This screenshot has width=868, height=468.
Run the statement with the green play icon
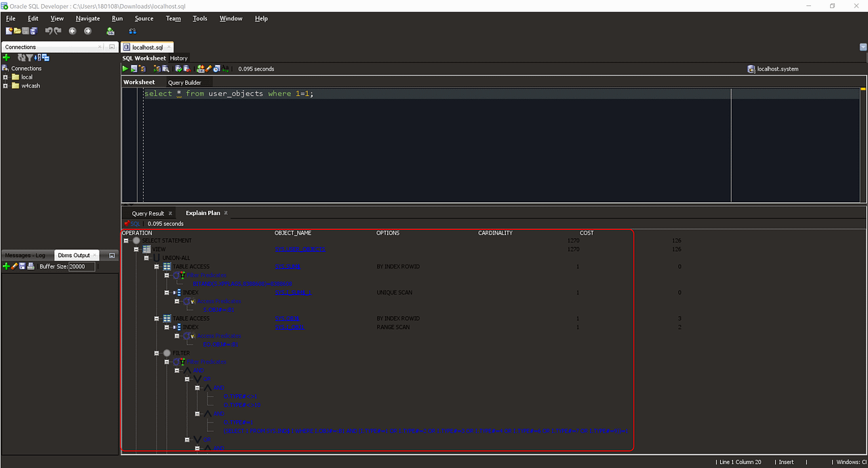[124, 69]
